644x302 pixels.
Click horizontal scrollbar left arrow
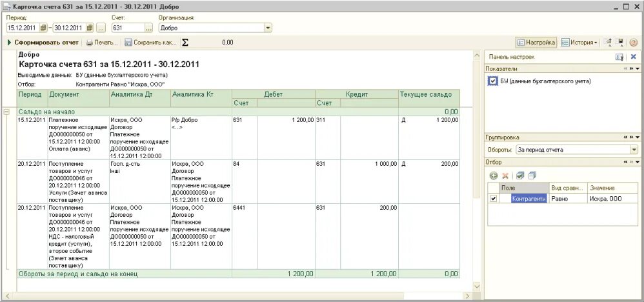coord(6,296)
